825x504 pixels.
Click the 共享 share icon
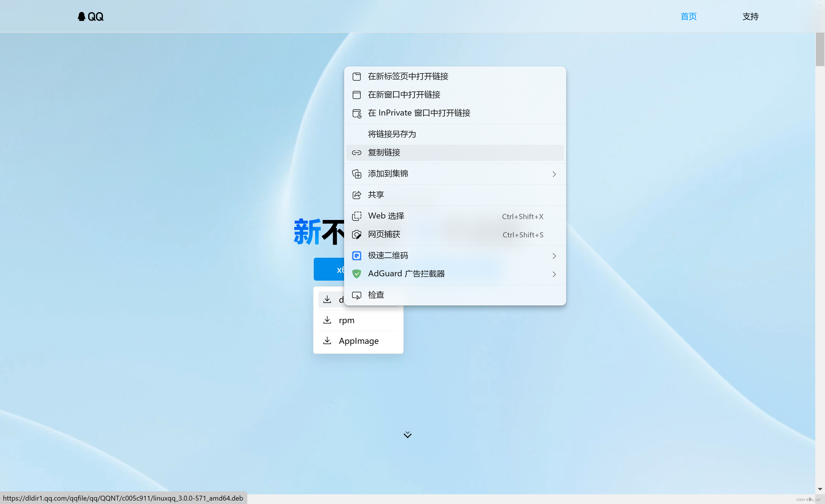[357, 195]
